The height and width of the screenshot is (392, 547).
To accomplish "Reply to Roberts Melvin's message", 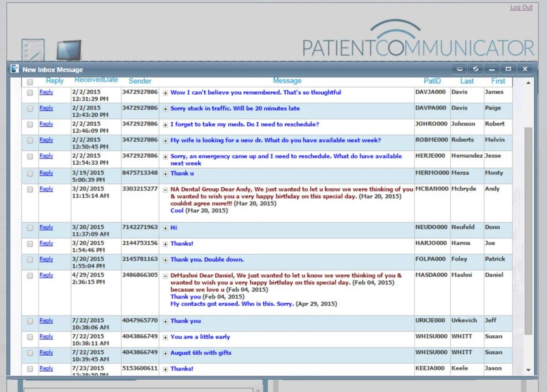I will point(46,140).
